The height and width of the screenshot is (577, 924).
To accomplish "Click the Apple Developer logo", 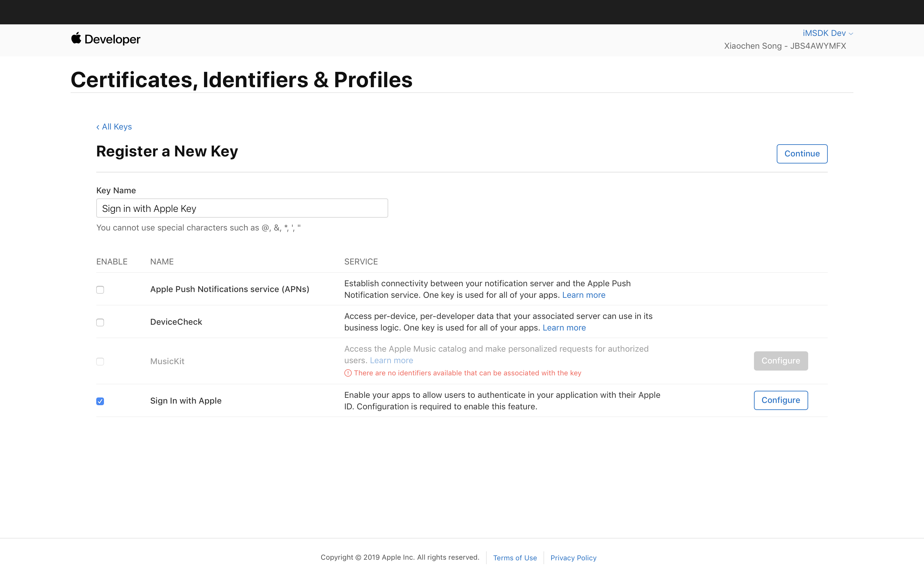I will click(x=106, y=39).
